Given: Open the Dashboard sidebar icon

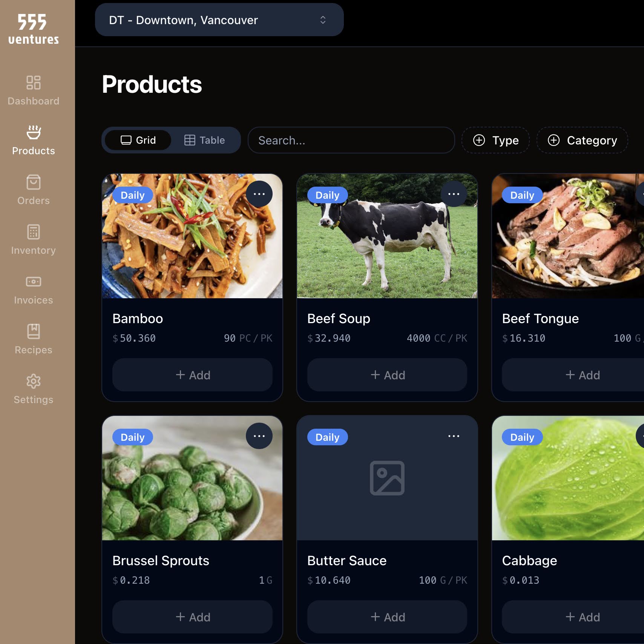Looking at the screenshot, I should [x=34, y=83].
